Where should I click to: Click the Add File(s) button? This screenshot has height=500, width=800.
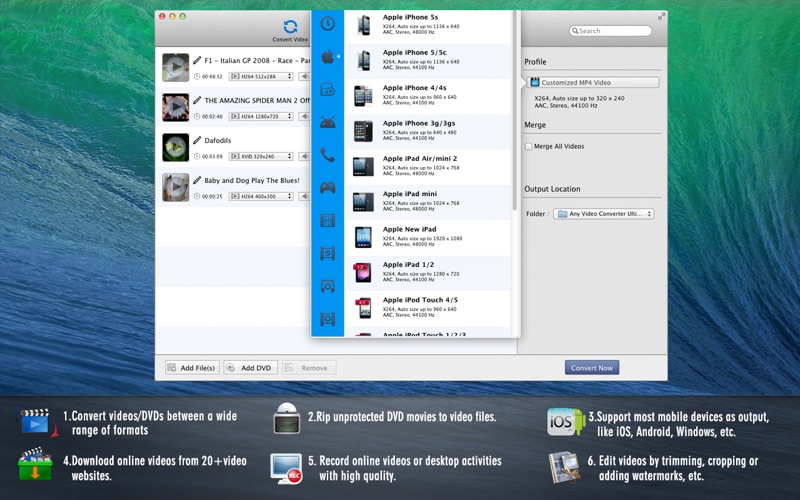tap(192, 368)
